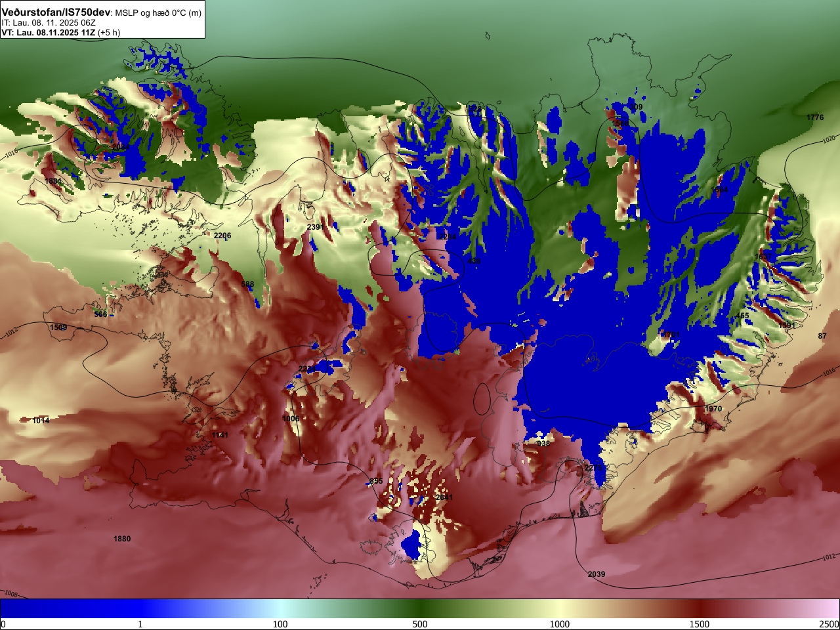Viewport: 840px width, 630px height.
Task: Click the color scale tick label 0
Action: pos(3,624)
